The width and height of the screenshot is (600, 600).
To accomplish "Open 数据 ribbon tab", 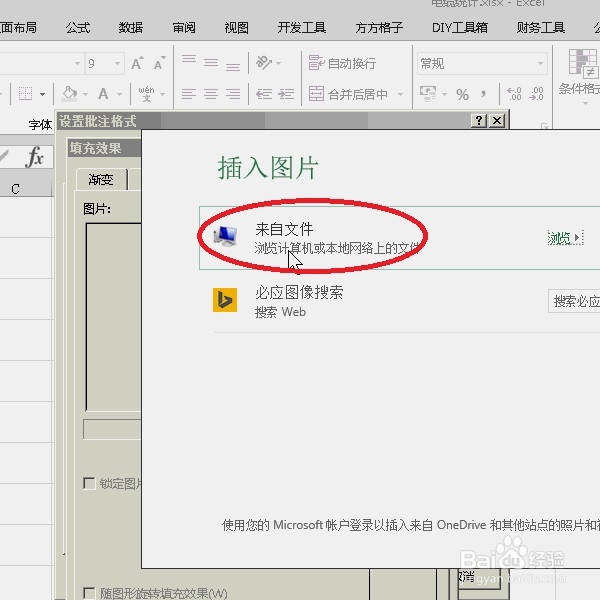I will [131, 28].
